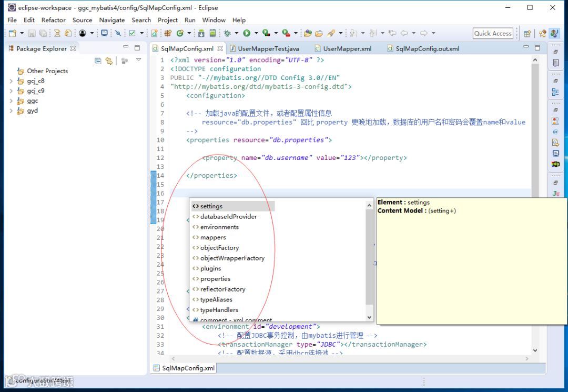Open Package Explorer view menu arrow
Viewport: 568px width, 392px height.
pos(138,60)
